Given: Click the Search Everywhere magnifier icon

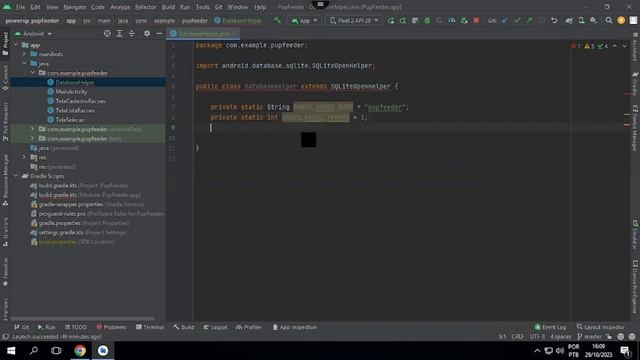Looking at the screenshot, I should [609, 20].
